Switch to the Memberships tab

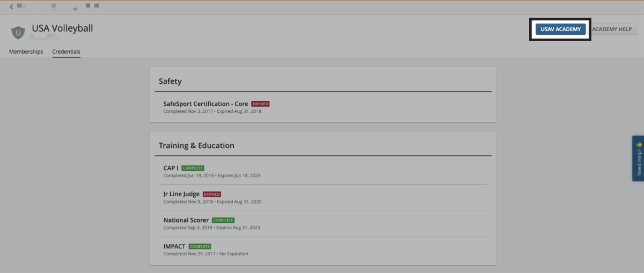[x=26, y=52]
